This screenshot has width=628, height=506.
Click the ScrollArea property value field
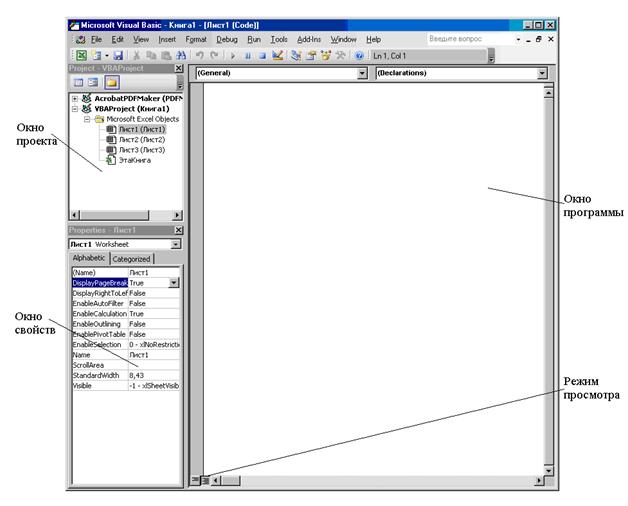coord(154,365)
